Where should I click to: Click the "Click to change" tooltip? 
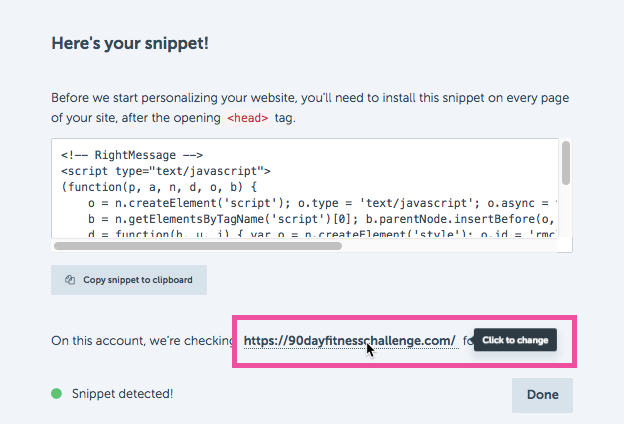(515, 340)
